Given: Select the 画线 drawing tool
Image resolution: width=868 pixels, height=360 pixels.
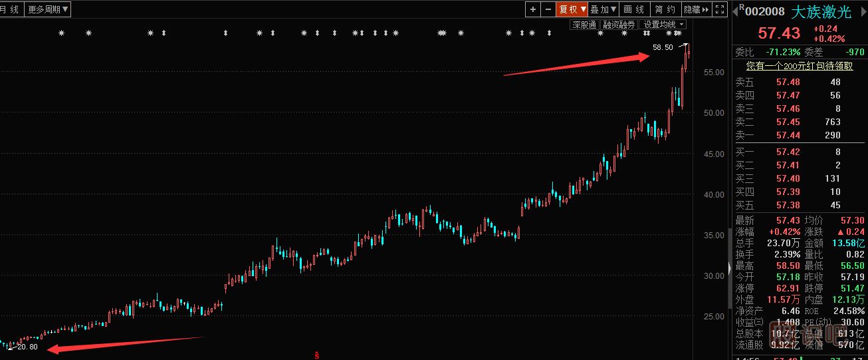Looking at the screenshot, I should pos(634,9).
